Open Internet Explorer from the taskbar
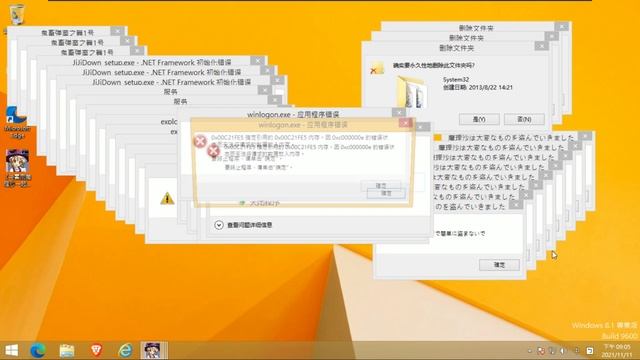Image resolution: width=640 pixels, height=360 pixels. click(125, 350)
